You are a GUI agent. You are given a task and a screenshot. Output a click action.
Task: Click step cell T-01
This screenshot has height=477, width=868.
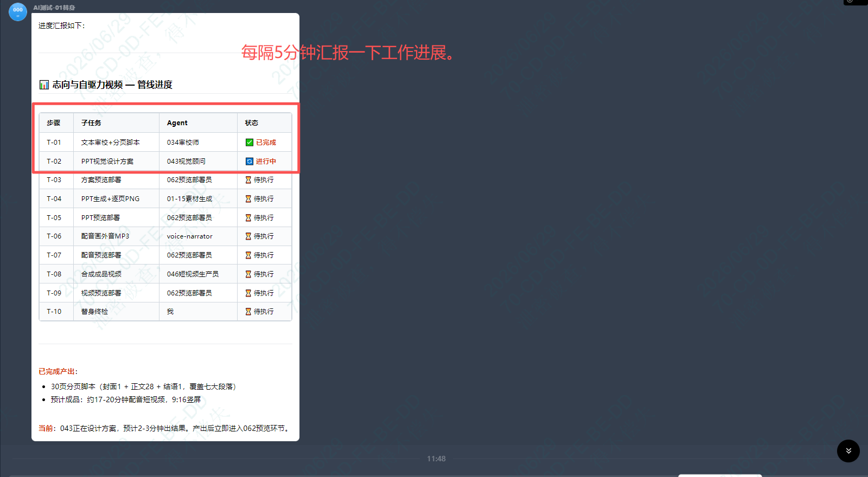click(54, 143)
